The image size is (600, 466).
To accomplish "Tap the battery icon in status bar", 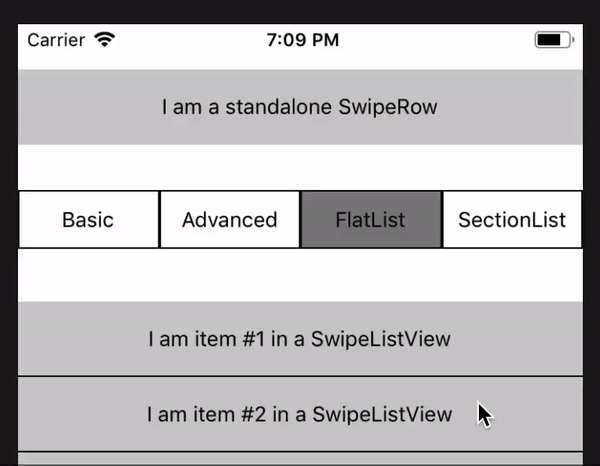I will [x=552, y=41].
